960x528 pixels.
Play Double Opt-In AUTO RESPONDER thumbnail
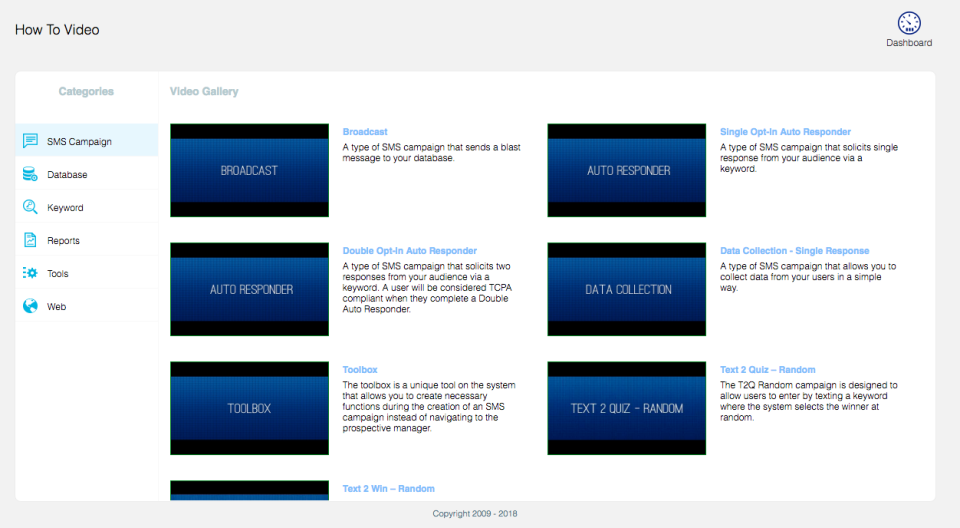pyautogui.click(x=249, y=289)
